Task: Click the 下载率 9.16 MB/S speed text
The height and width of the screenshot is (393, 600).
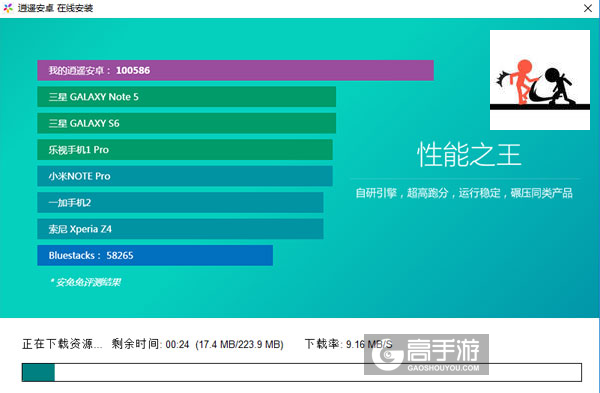Action: [349, 344]
